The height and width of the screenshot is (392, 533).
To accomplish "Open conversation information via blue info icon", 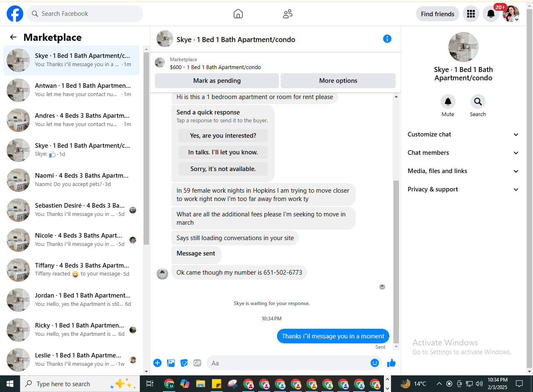I will click(387, 39).
